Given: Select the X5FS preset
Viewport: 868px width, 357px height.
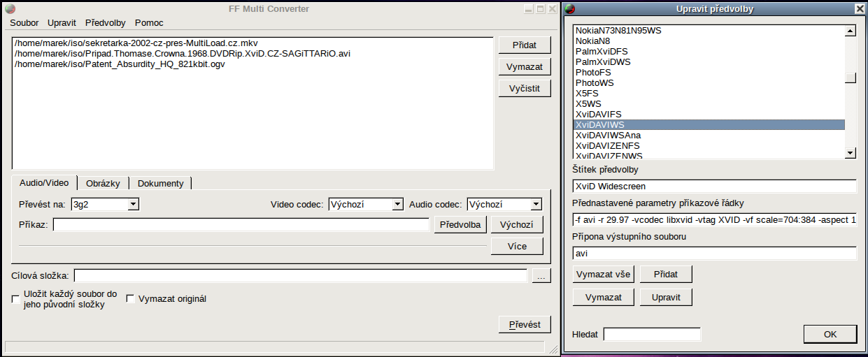Looking at the screenshot, I should (x=709, y=94).
